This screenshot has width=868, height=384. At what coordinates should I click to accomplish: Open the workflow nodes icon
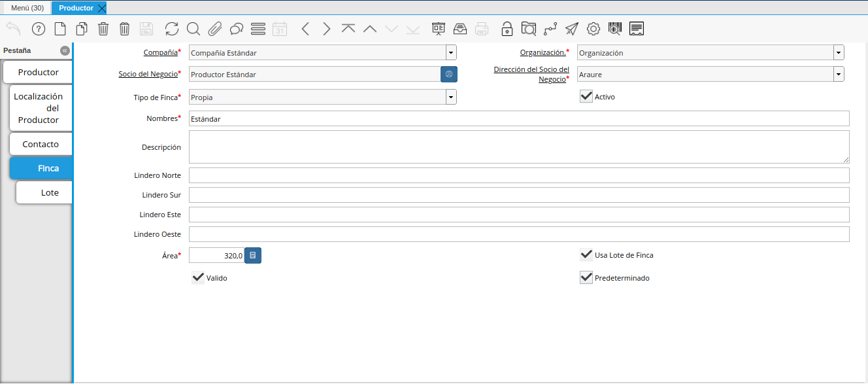(x=550, y=29)
